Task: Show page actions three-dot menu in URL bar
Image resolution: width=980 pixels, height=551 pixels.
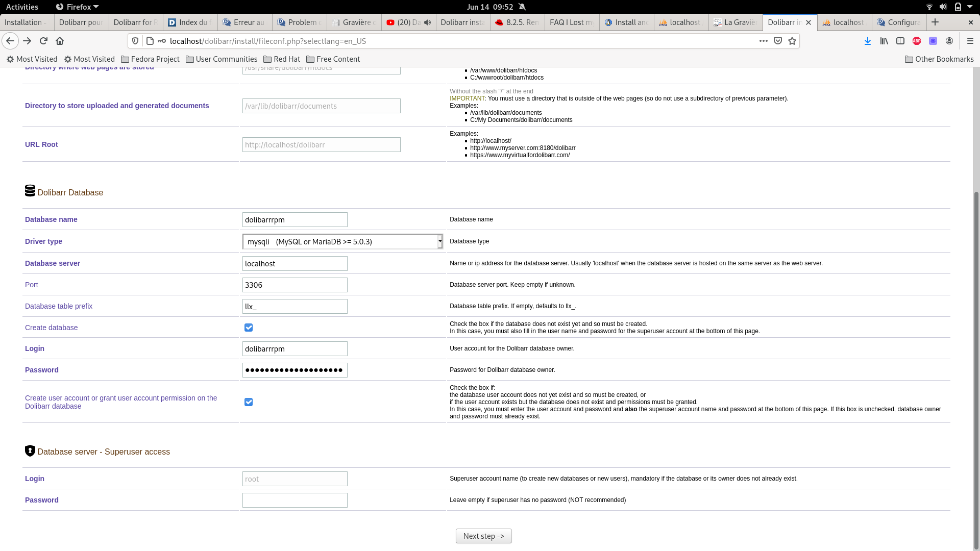Action: [764, 41]
